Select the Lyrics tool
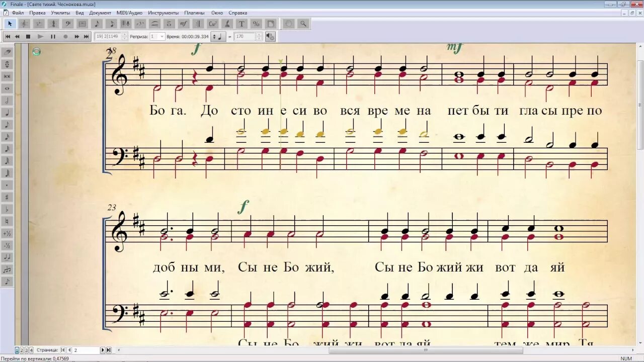The image size is (644, 362). click(227, 24)
